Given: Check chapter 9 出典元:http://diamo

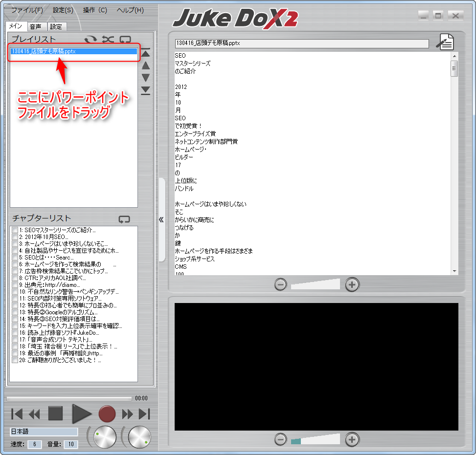Looking at the screenshot, I should tap(15, 285).
